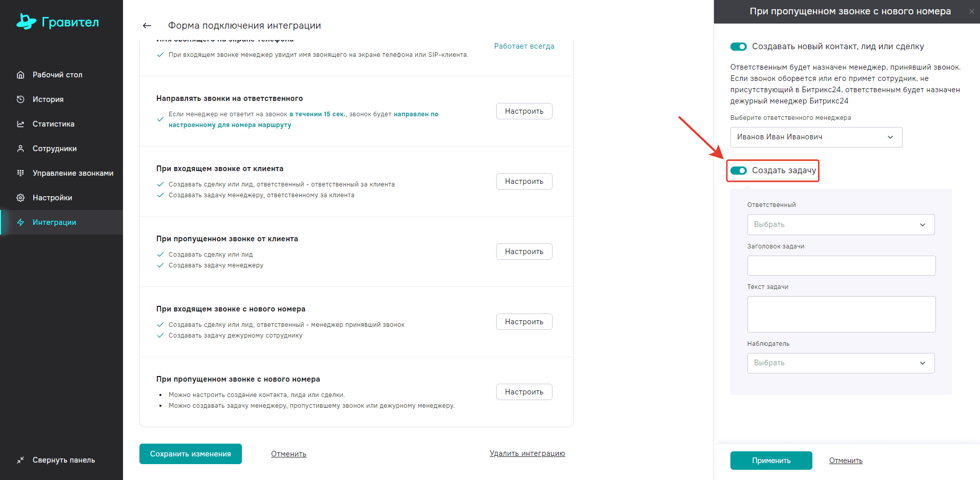Collapse sidebar with Свернуть панель icon

(x=21, y=460)
